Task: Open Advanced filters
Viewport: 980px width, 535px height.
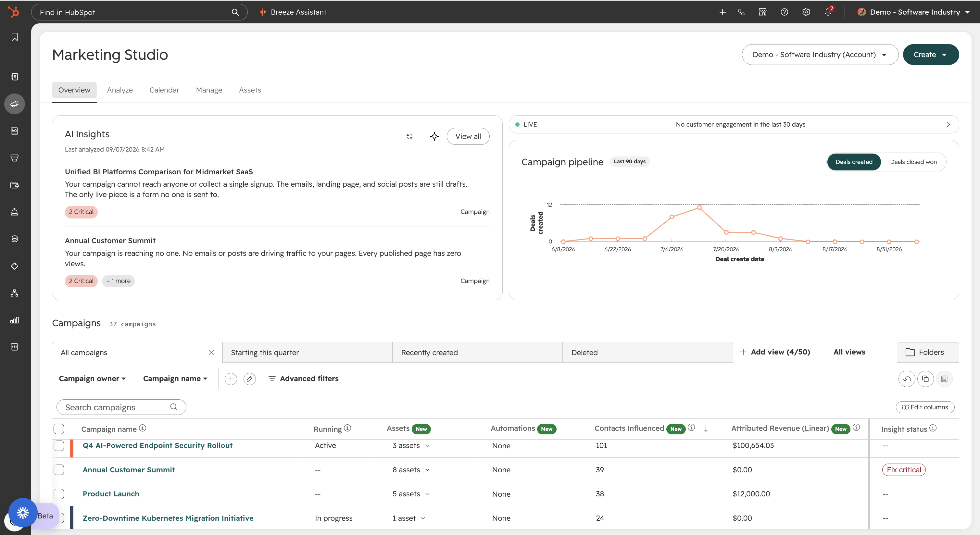Action: click(304, 379)
